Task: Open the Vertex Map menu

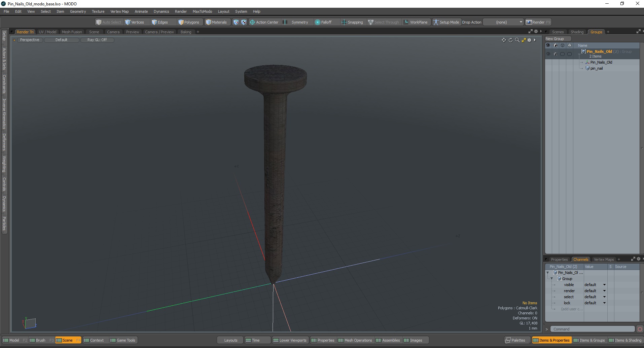Action: click(119, 11)
